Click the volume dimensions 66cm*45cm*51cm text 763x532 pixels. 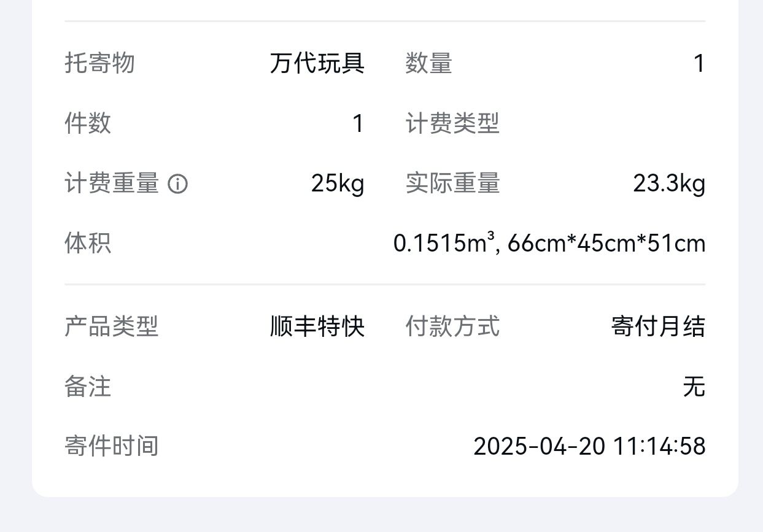point(606,244)
